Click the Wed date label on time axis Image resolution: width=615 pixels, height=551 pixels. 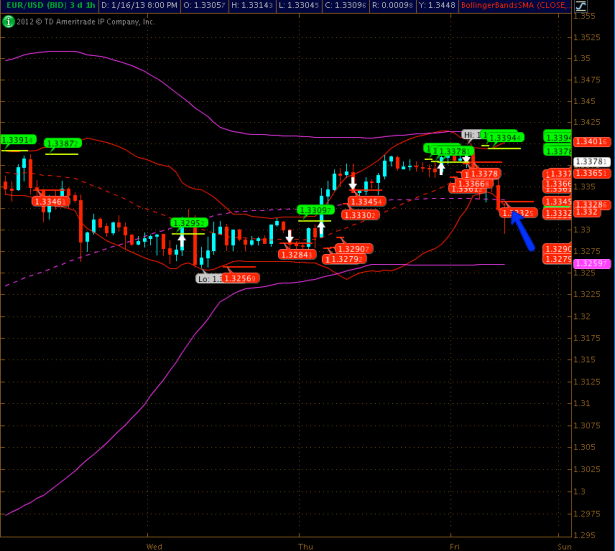coord(154,546)
